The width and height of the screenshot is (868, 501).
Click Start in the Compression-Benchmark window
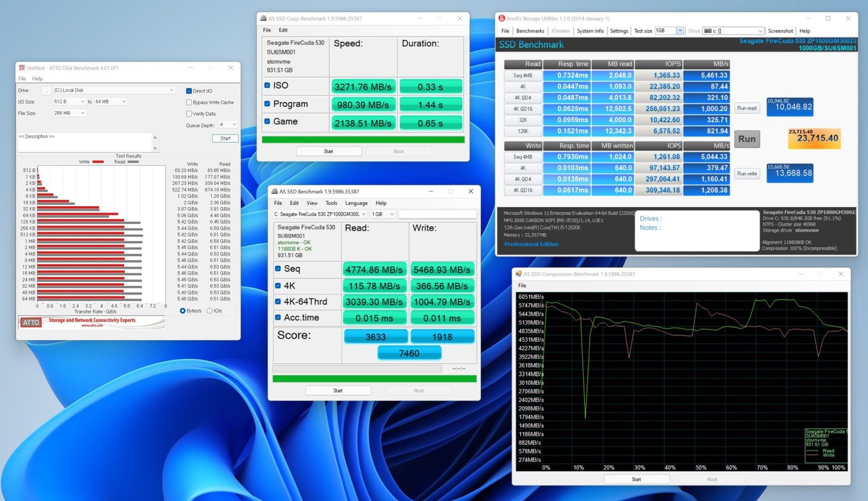[x=636, y=479]
